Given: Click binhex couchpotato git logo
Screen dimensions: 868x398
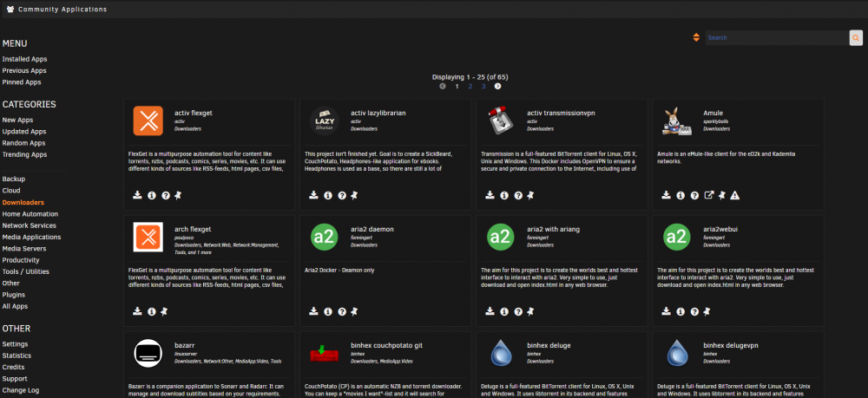Looking at the screenshot, I should 325,353.
